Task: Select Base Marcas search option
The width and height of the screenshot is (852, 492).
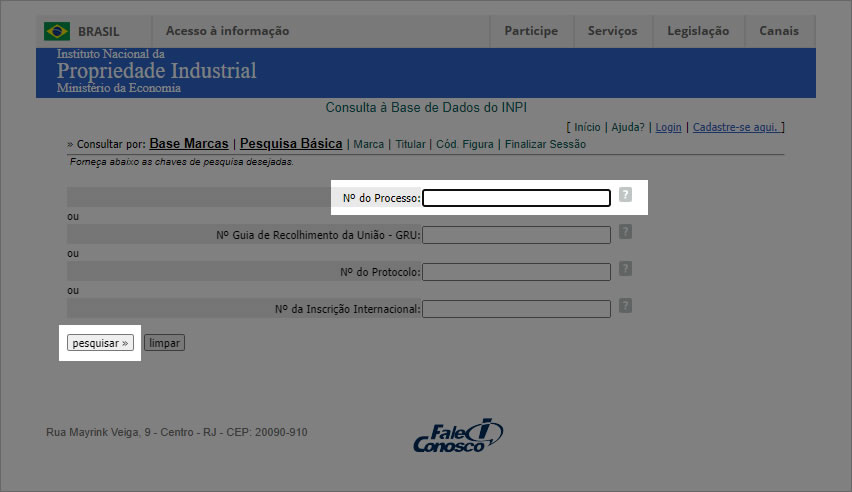Action: pyautogui.click(x=189, y=144)
